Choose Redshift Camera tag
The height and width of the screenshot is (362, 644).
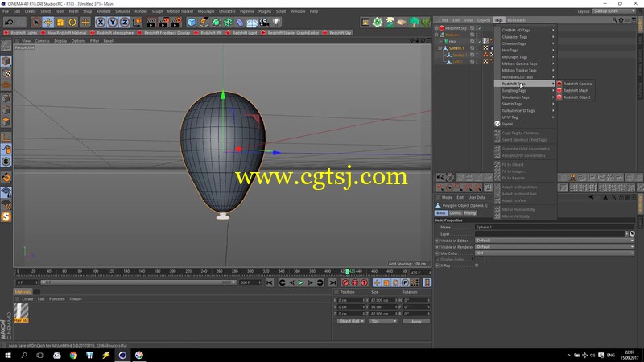(575, 84)
